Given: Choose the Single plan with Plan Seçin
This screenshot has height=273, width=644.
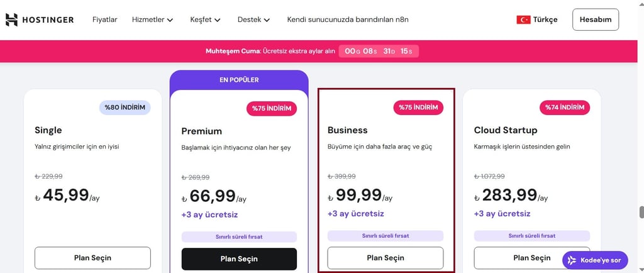Looking at the screenshot, I should pyautogui.click(x=92, y=258).
